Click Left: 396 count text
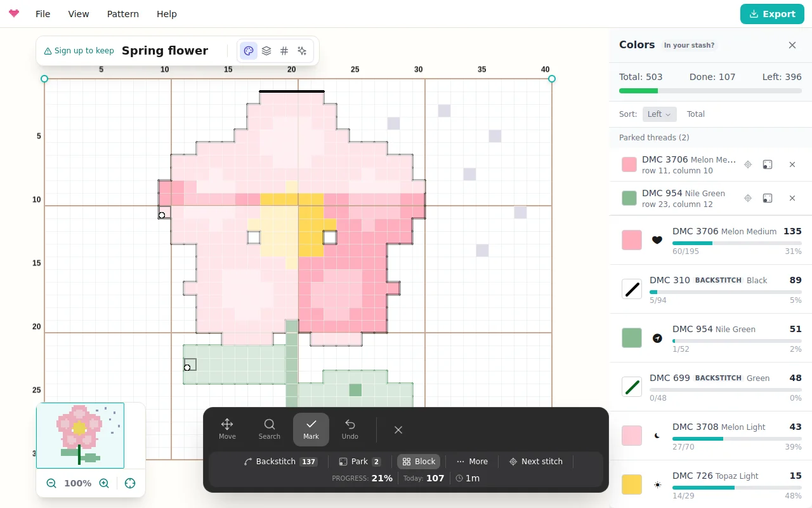Viewport: 812px width, 508px height. point(782,77)
